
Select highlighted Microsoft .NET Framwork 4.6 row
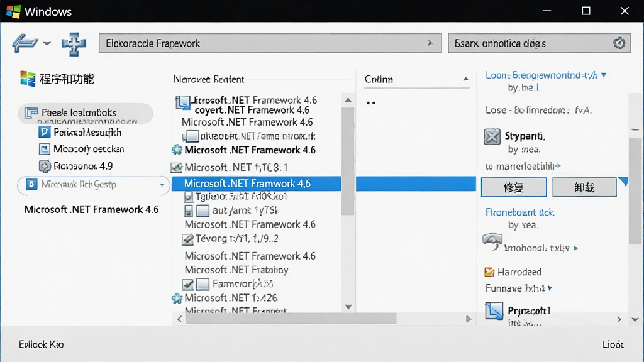coord(257,184)
